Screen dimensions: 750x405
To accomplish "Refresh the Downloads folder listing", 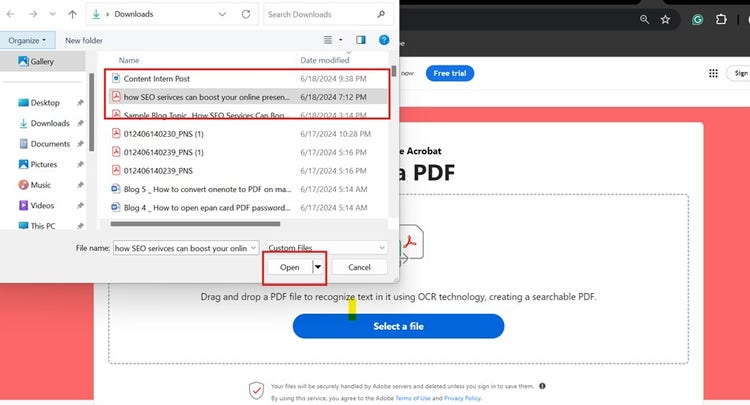I will coord(246,14).
